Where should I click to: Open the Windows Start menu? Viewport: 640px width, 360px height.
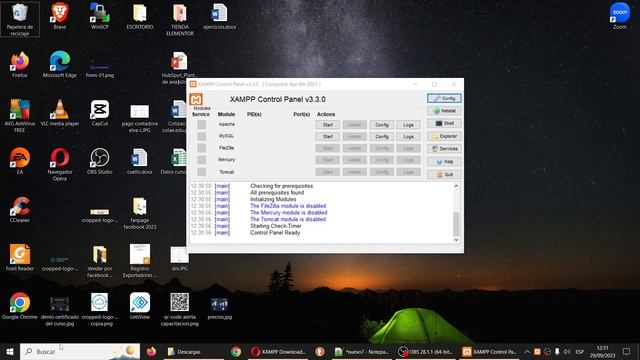(10, 351)
